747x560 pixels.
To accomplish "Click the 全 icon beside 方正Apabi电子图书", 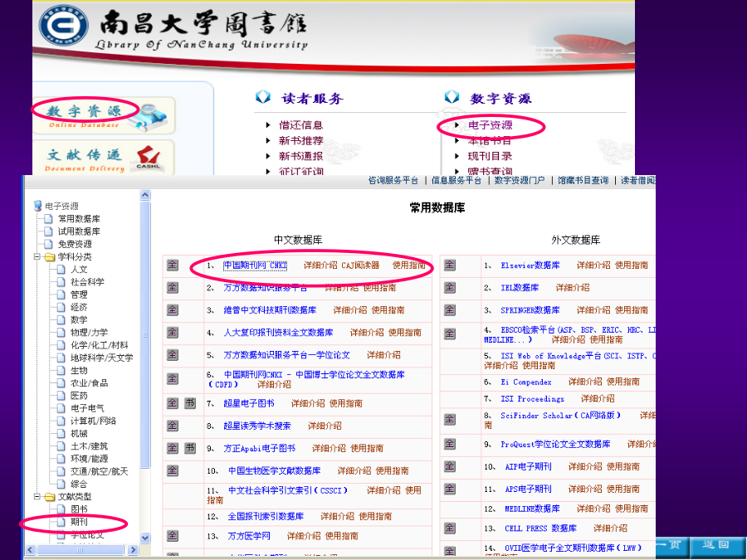I will (173, 448).
